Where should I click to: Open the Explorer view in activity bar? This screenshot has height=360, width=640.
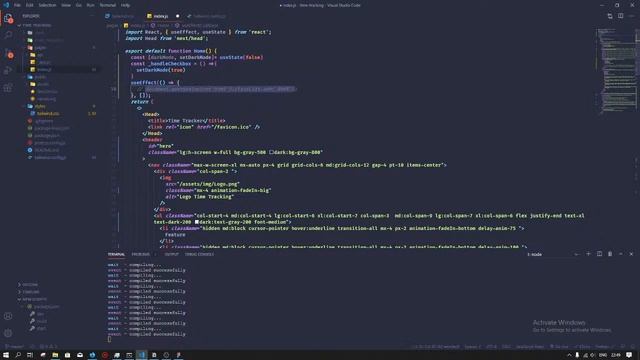pos(8,18)
